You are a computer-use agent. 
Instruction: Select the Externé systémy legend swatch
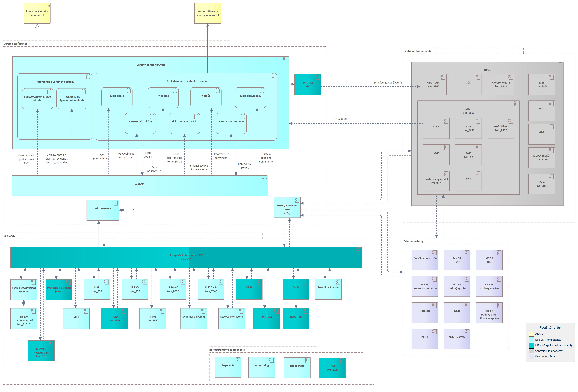pyautogui.click(x=531, y=356)
